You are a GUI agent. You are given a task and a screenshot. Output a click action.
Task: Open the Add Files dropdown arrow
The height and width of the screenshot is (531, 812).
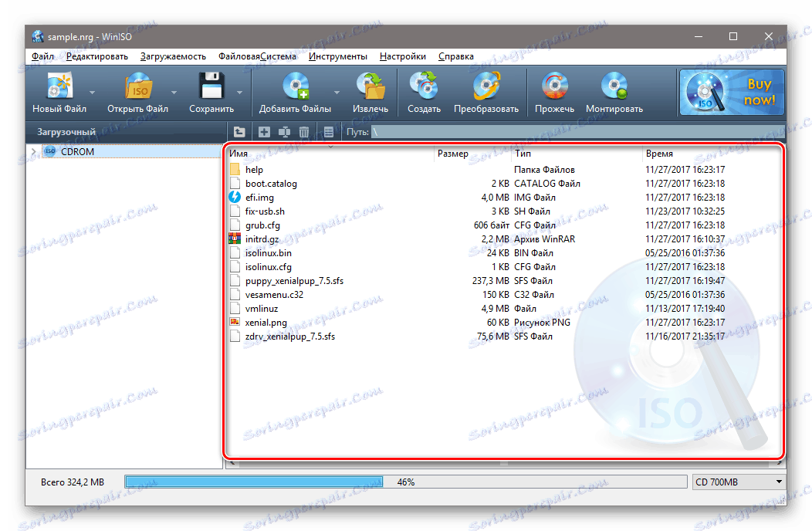pyautogui.click(x=337, y=93)
